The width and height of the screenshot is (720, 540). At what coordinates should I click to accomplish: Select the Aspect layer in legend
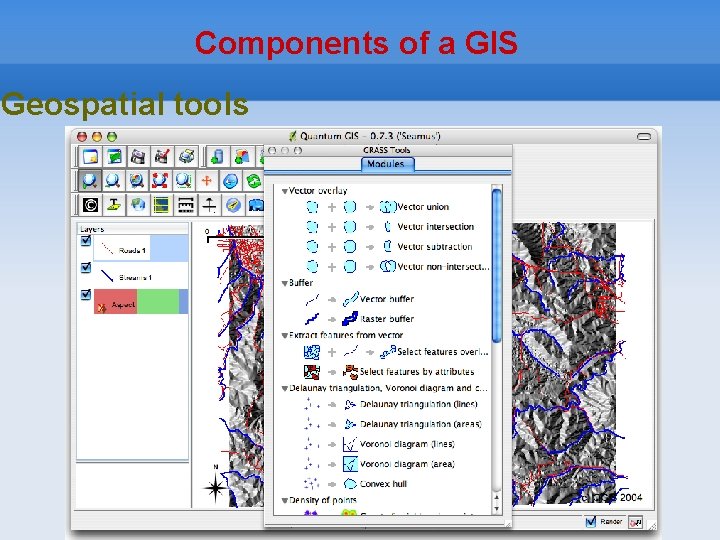(141, 302)
